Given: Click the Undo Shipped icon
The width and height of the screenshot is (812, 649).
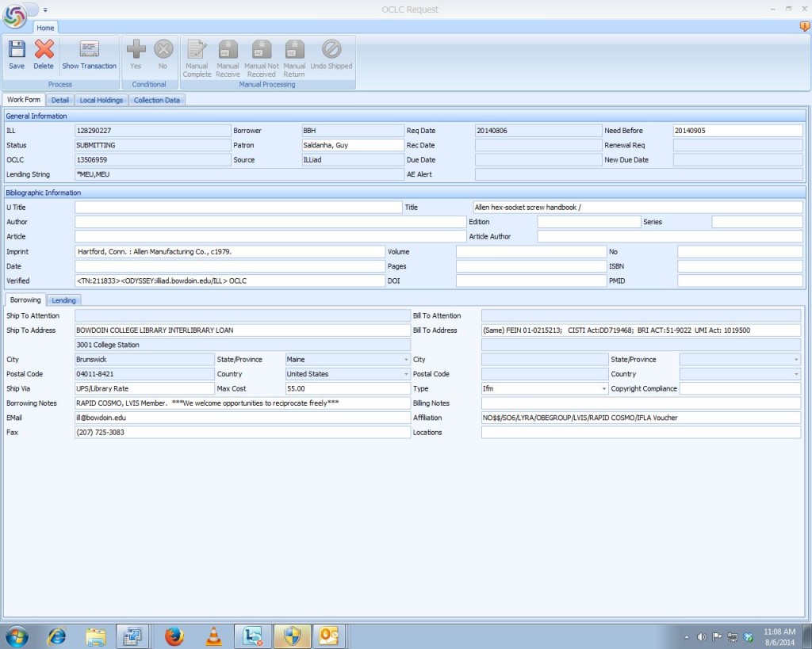Looking at the screenshot, I should (x=331, y=50).
